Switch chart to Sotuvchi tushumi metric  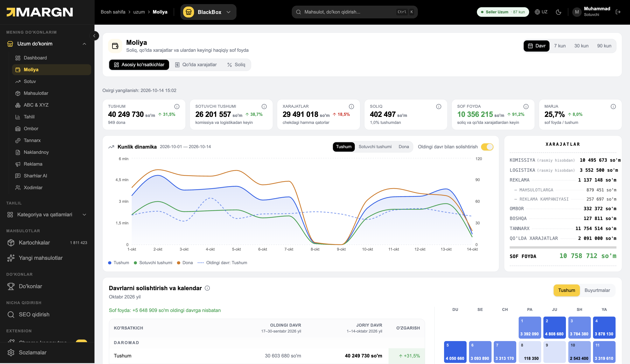coord(375,147)
